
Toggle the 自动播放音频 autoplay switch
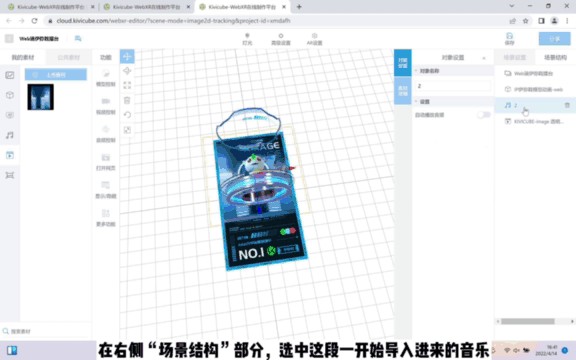[483, 115]
